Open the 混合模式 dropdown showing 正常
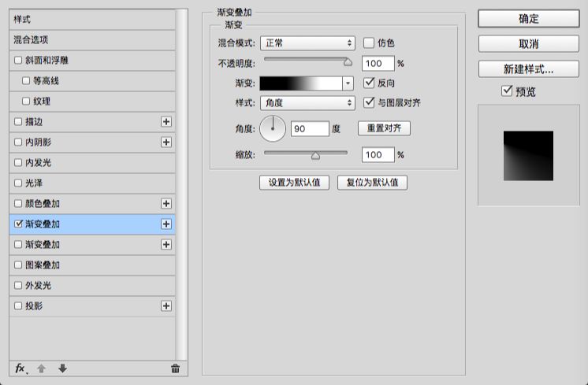This screenshot has height=385, width=588. pos(307,43)
